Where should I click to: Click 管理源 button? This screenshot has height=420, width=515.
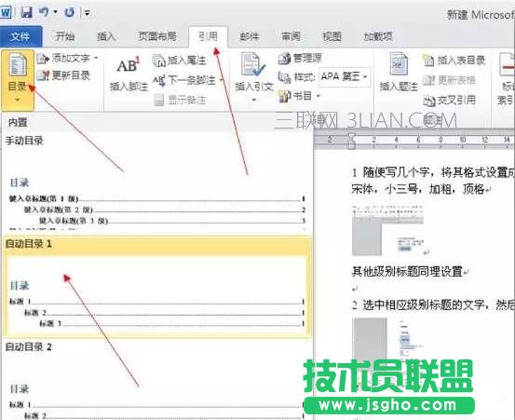(300, 59)
